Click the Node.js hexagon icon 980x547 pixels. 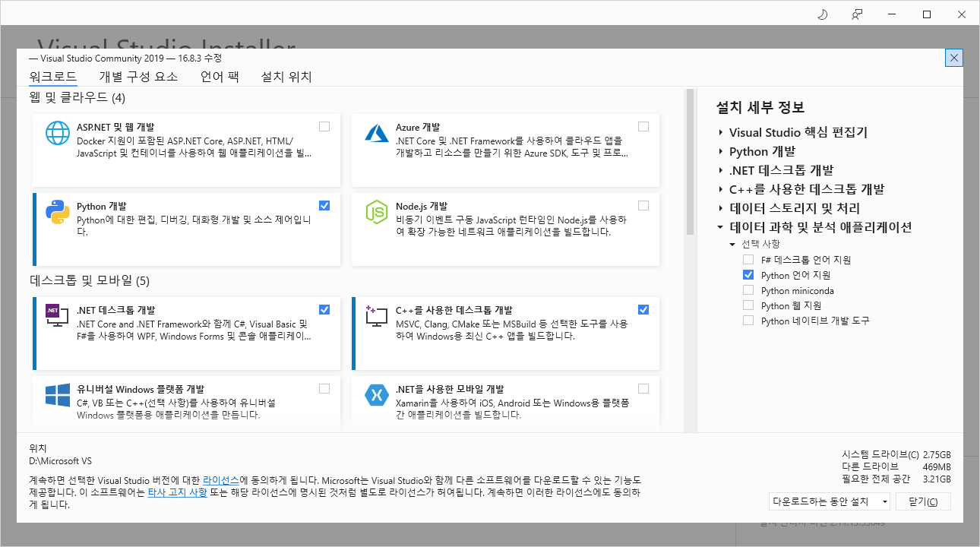tap(377, 212)
